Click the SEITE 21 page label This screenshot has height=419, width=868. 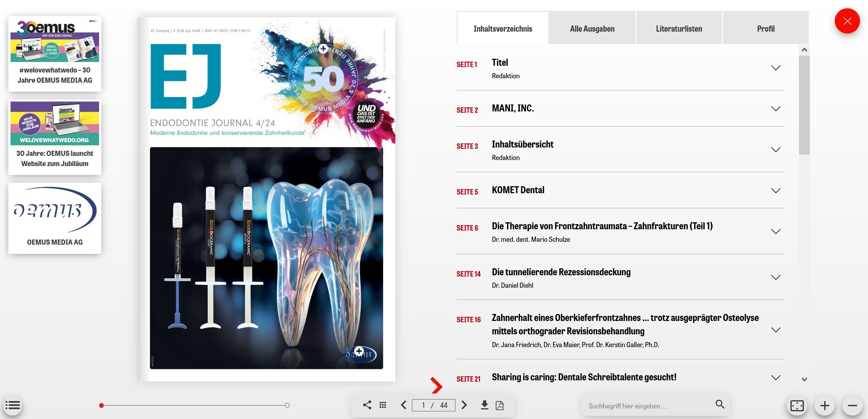(469, 379)
